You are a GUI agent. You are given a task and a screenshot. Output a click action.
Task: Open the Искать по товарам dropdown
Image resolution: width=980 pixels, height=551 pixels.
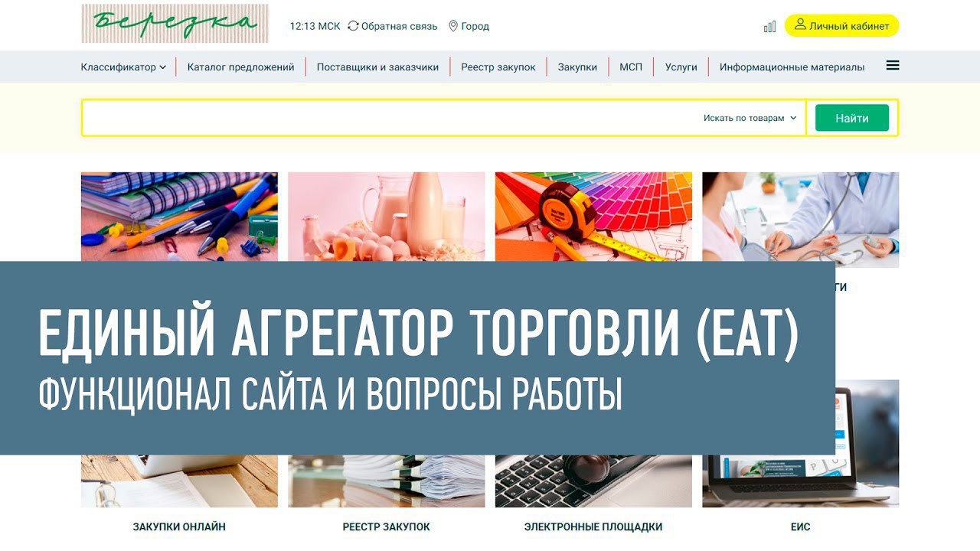pyautogui.click(x=750, y=118)
